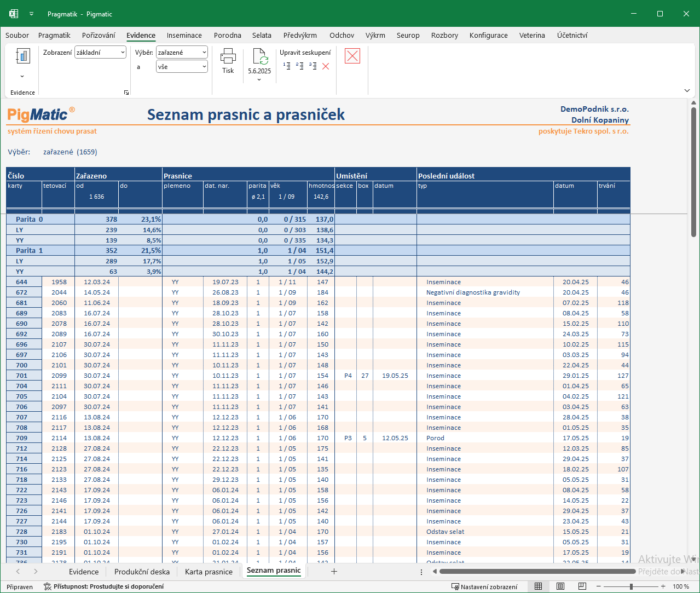Open the Veterina ribbon tab

(x=532, y=35)
